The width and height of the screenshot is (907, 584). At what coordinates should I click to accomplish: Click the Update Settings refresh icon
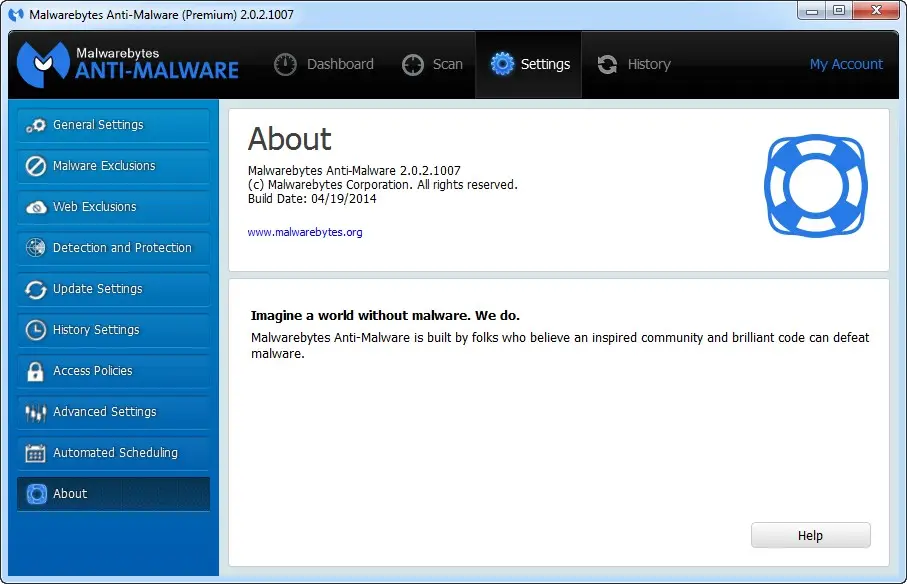[36, 289]
